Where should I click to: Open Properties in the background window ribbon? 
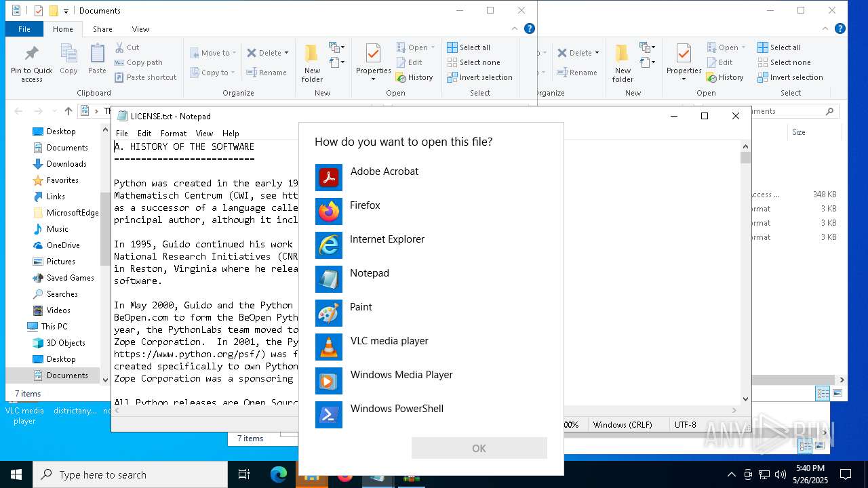(x=684, y=63)
